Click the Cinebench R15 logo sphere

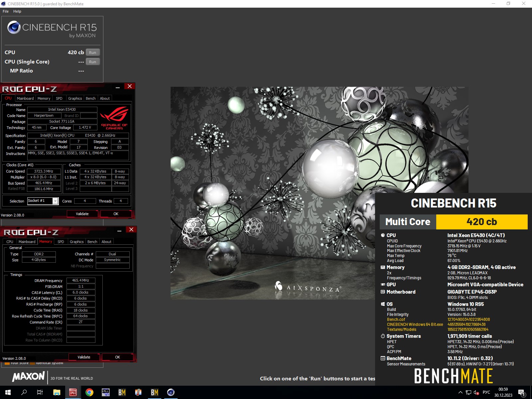(x=14, y=27)
